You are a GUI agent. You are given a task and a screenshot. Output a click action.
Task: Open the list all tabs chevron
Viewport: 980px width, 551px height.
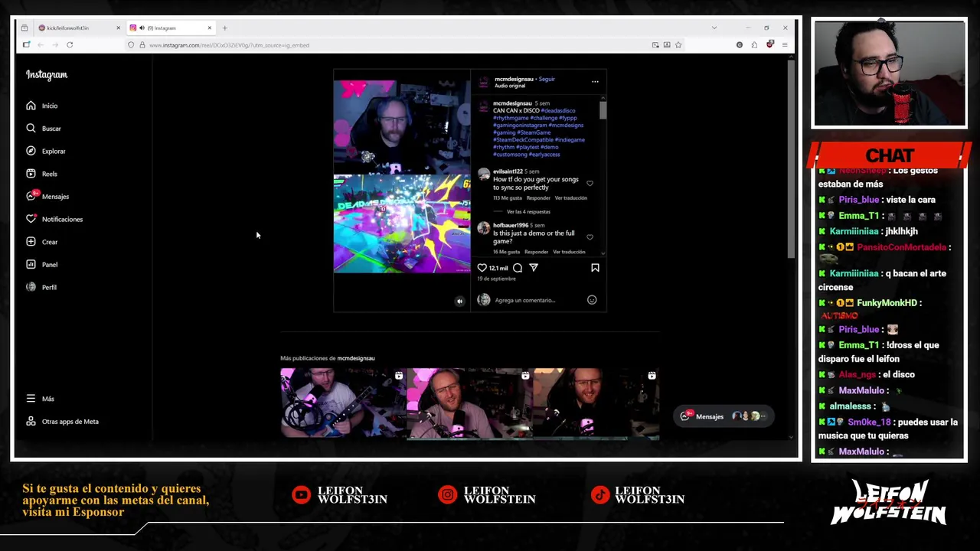pyautogui.click(x=714, y=28)
